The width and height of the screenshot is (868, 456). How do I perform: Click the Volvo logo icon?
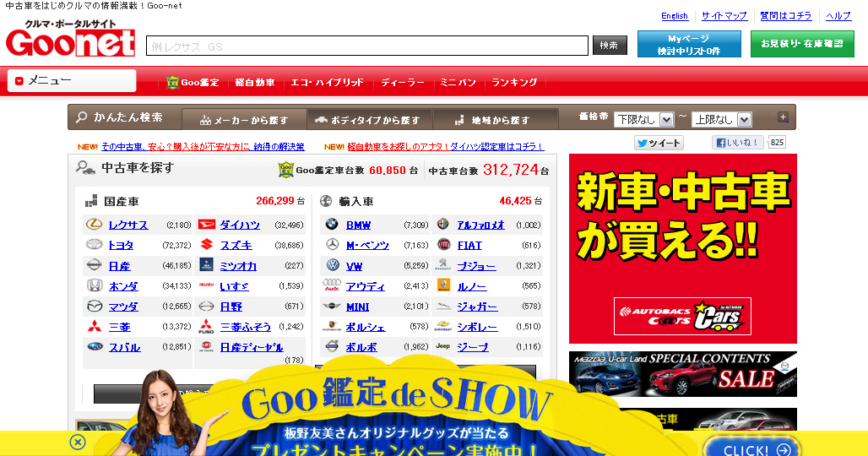pyautogui.click(x=332, y=347)
